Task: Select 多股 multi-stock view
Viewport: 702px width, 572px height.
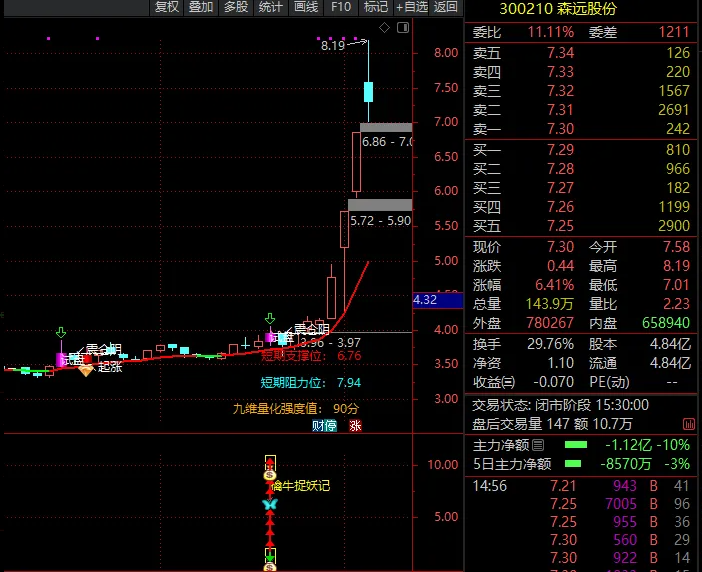Action: (x=235, y=7)
